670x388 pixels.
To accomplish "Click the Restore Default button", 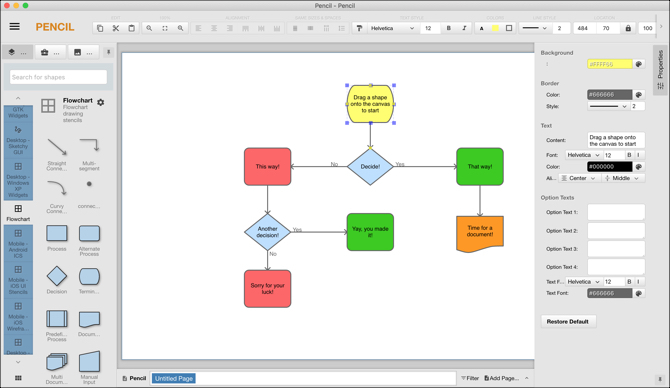I will click(568, 321).
